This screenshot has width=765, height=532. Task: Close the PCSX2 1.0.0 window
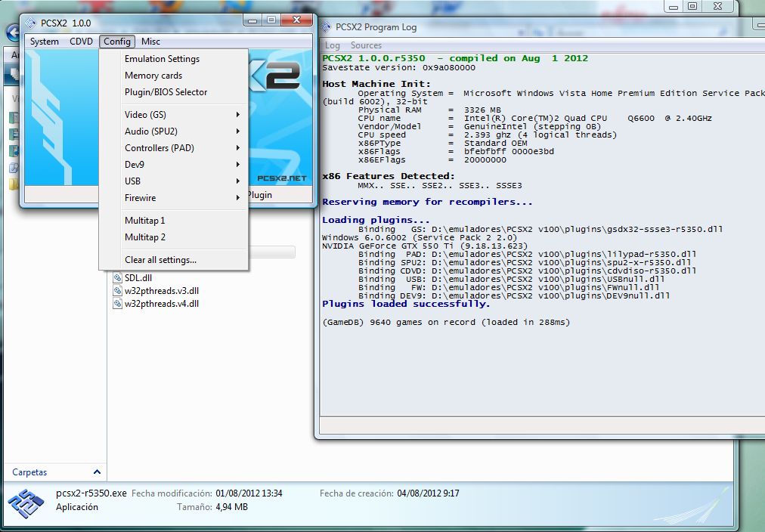pos(296,20)
